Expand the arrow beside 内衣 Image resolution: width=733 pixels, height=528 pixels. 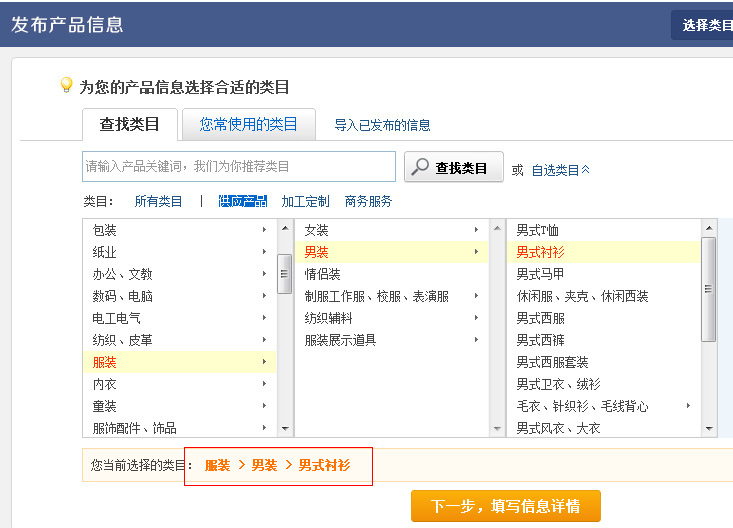(x=264, y=383)
